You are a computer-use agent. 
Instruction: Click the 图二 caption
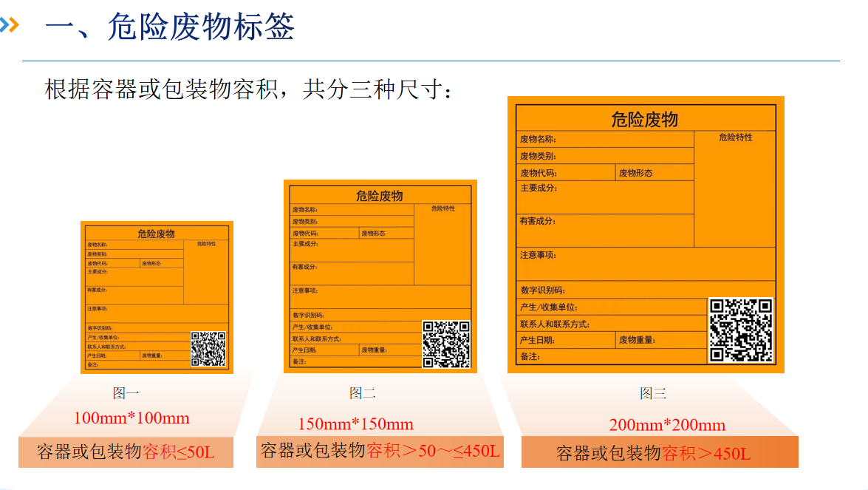pyautogui.click(x=362, y=393)
